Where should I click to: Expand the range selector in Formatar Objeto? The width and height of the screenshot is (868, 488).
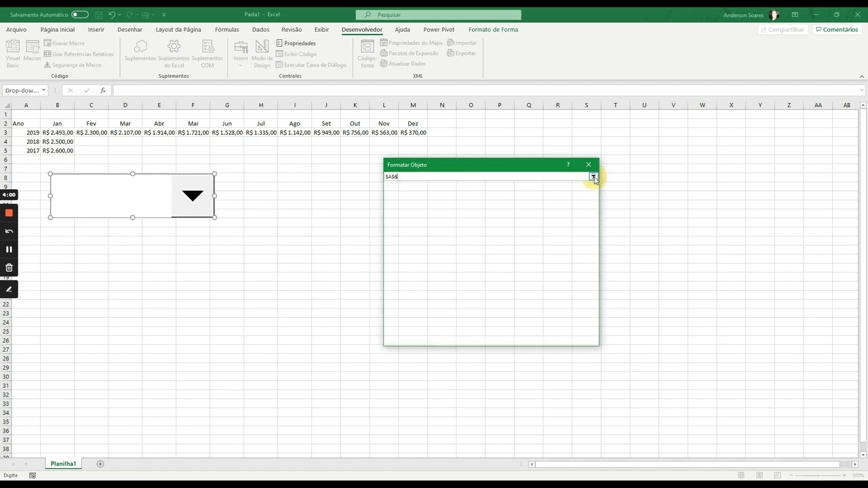tap(593, 176)
